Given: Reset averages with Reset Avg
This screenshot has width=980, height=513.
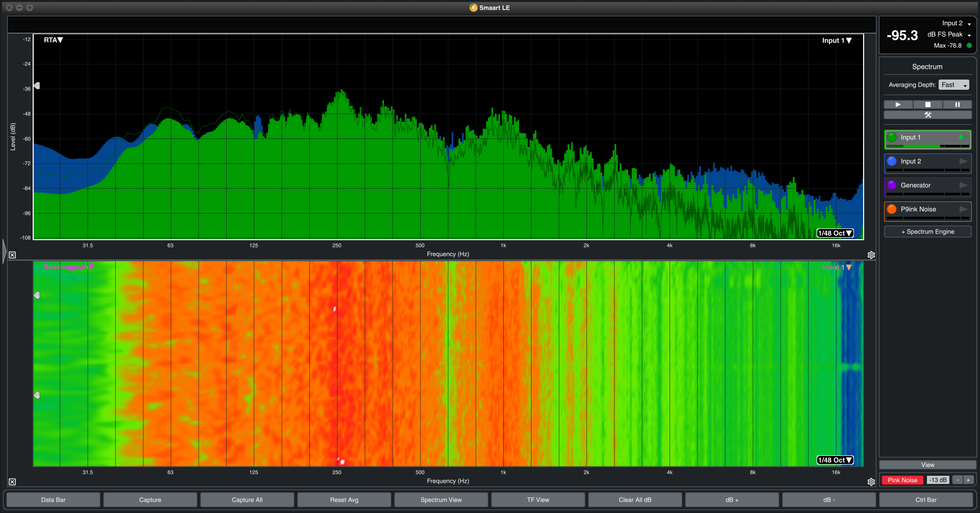Looking at the screenshot, I should click(344, 500).
